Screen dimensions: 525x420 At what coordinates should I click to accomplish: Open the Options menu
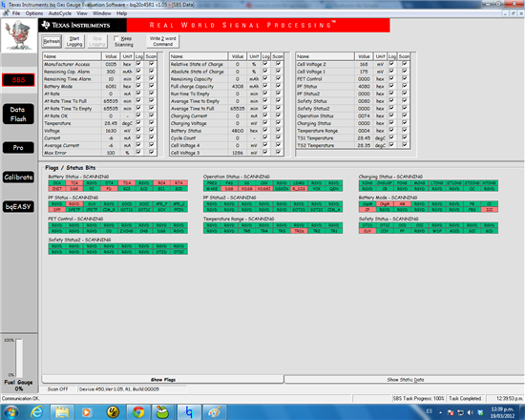coord(34,13)
